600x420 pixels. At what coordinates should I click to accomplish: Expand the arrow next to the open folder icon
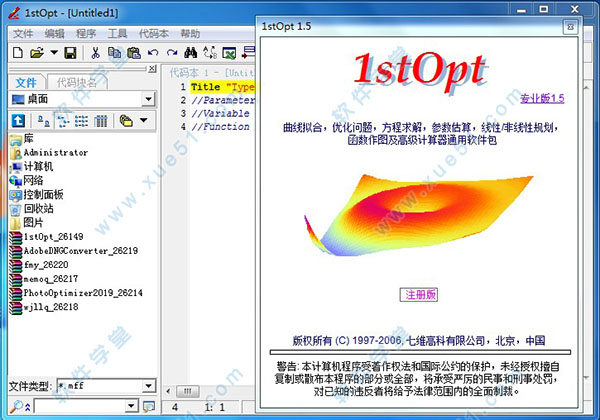tap(54, 52)
